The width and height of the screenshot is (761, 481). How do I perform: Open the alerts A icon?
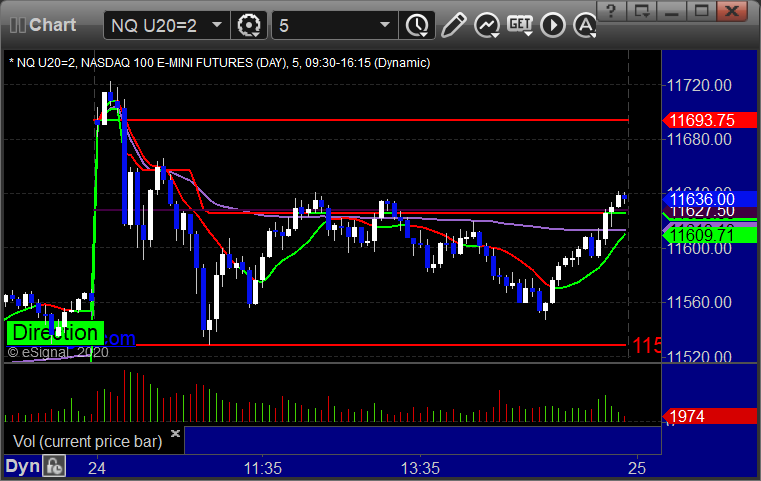(x=585, y=25)
